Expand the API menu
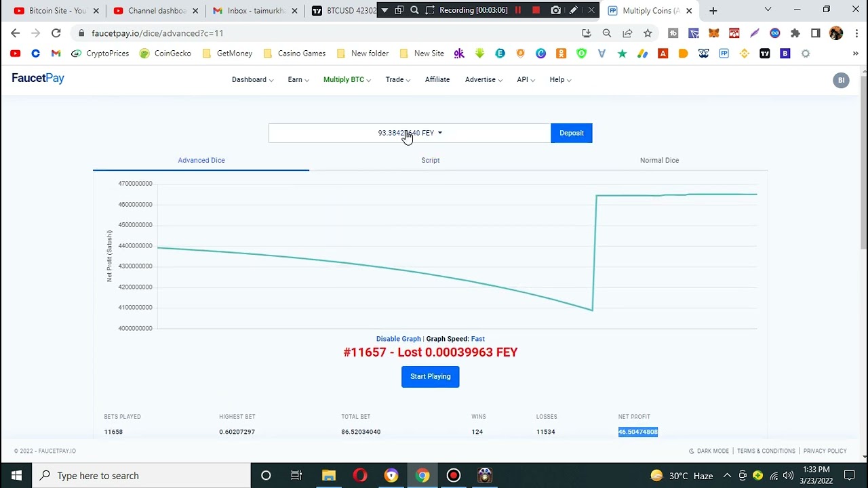 click(526, 80)
